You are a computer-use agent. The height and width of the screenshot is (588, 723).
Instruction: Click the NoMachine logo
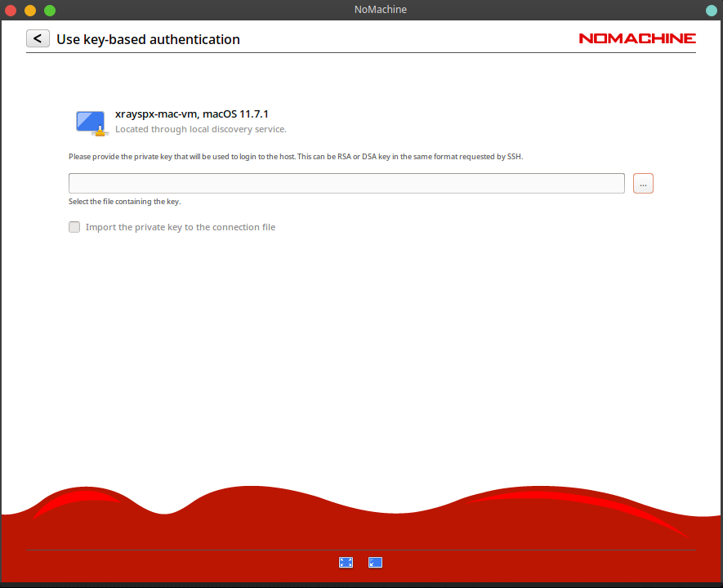pos(637,38)
